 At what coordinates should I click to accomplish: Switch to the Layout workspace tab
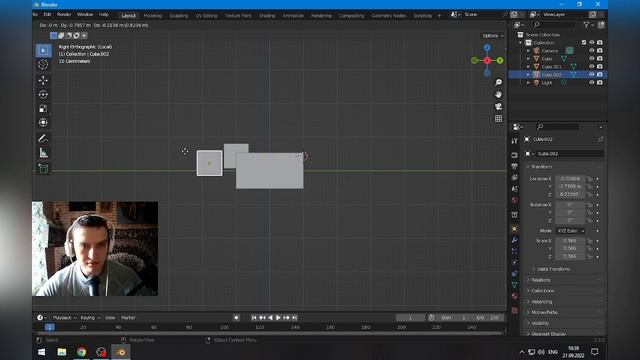(129, 16)
